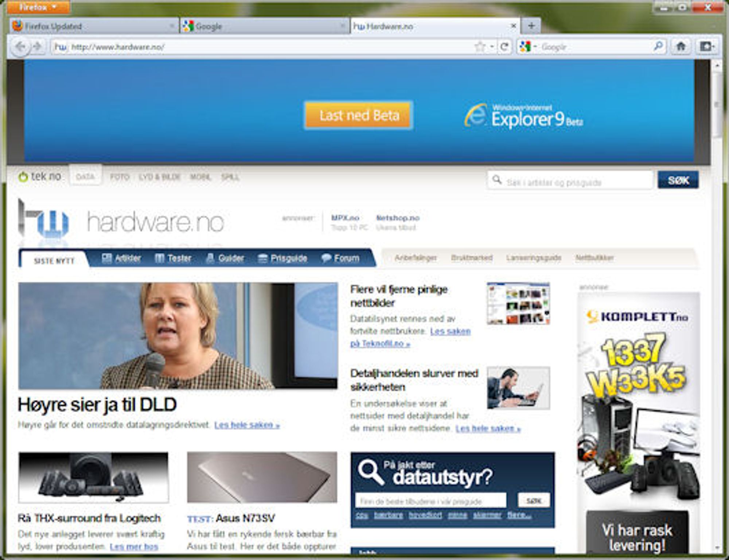Click the Logitech speakers thumbnail

(93, 478)
